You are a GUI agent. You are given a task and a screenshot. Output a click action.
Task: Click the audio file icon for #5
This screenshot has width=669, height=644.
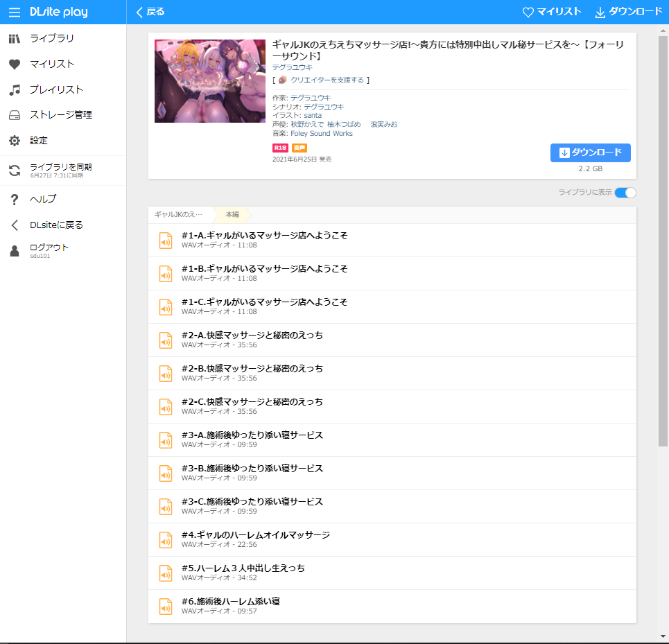click(x=166, y=573)
